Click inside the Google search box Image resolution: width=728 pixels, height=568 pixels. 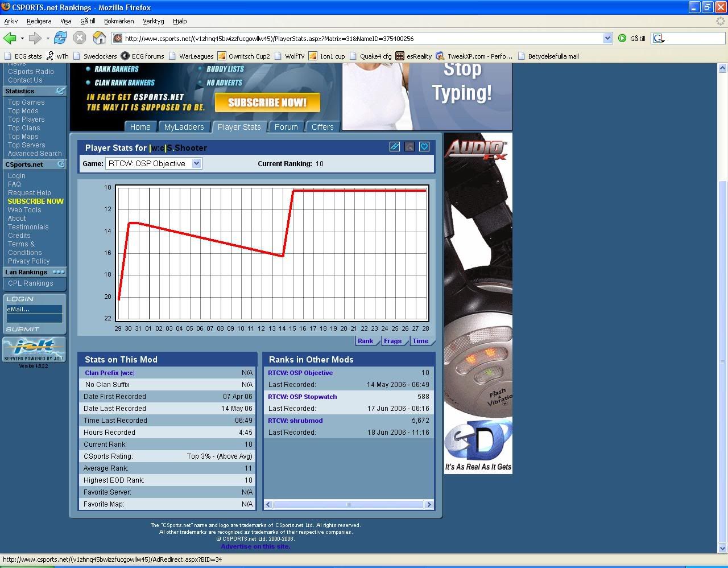[693, 38]
